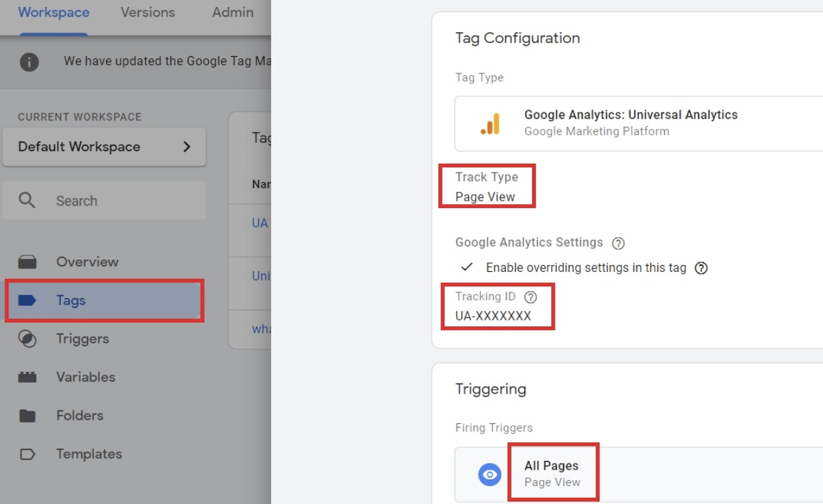Click the Triggering section heading

tap(491, 390)
